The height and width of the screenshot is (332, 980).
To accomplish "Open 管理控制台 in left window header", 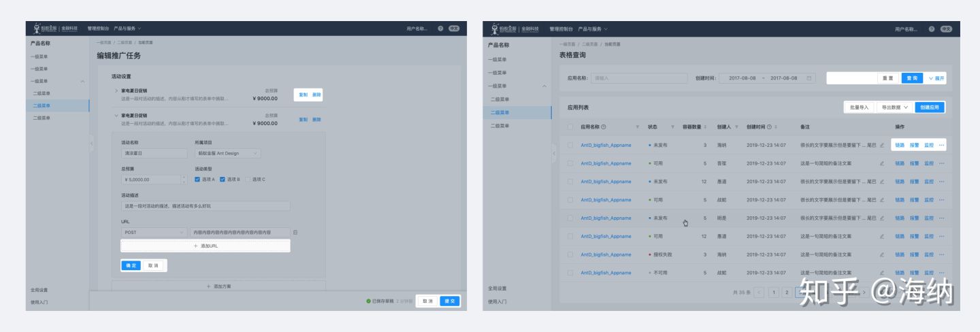I will coord(98,29).
